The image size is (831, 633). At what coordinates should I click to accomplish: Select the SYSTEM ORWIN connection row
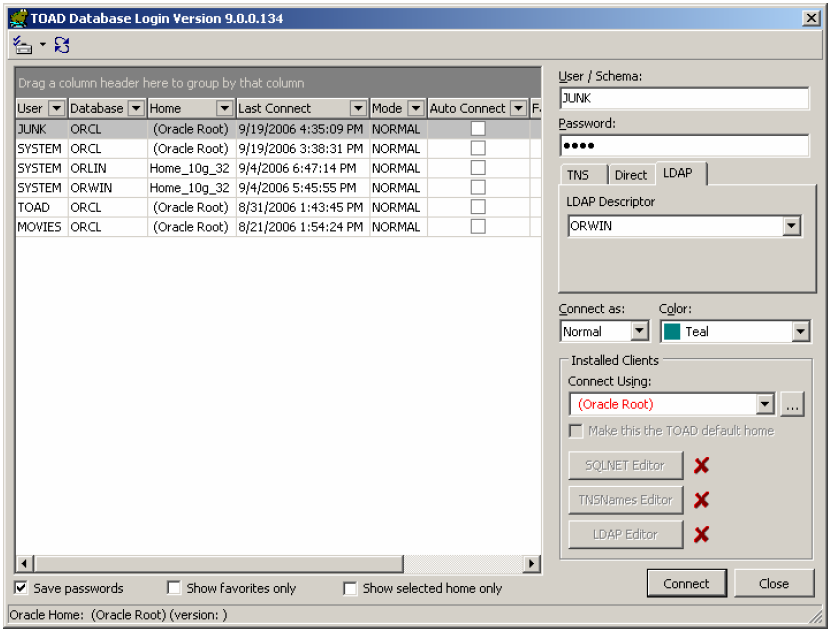tap(150, 187)
